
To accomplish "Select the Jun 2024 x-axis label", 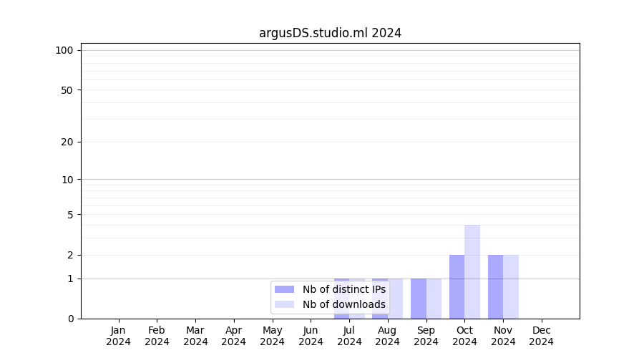I will [x=311, y=336].
